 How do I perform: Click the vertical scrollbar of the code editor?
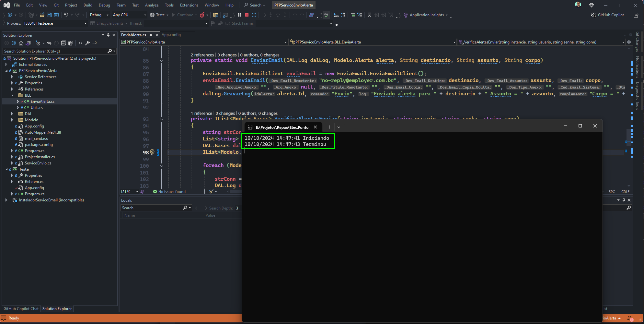[x=629, y=117]
